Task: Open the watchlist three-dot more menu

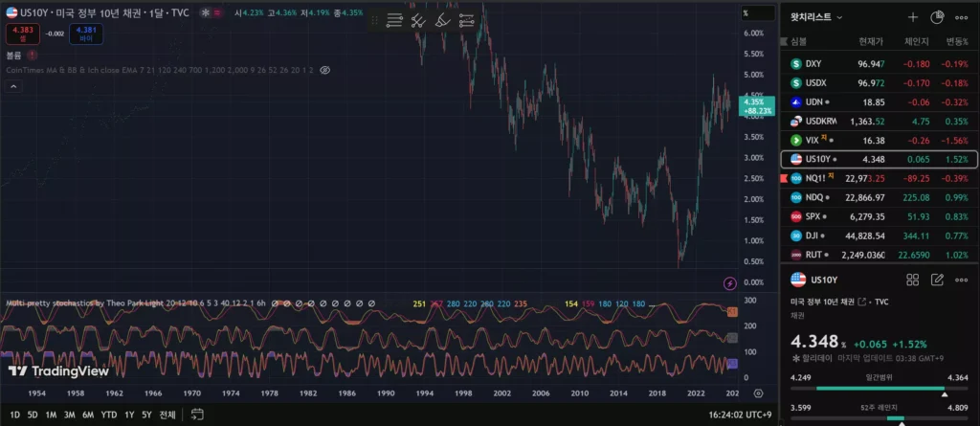Action: [961, 17]
